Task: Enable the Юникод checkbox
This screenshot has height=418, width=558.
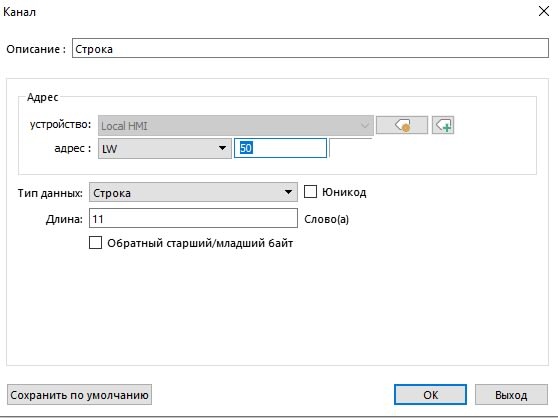Action: tap(310, 192)
